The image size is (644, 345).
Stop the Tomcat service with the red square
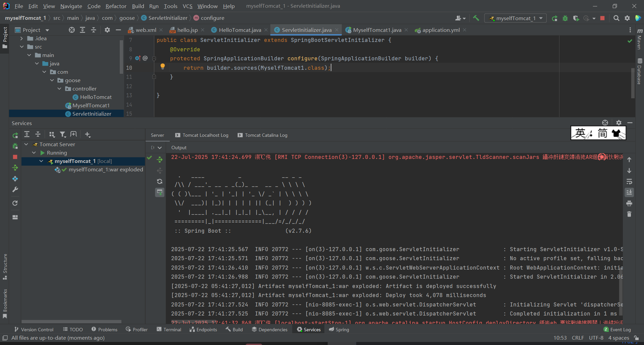point(15,157)
